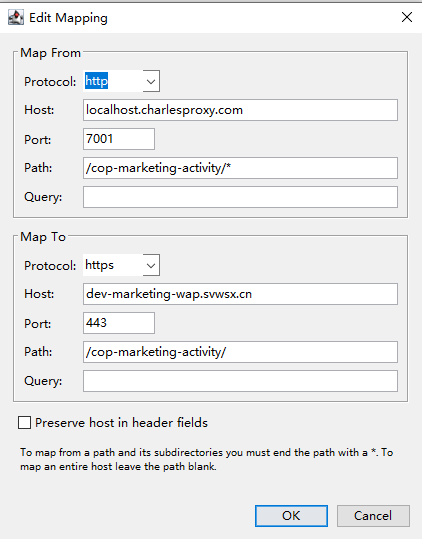422x539 pixels.
Task: Click the Edit Mapping title text
Action: coord(68,18)
